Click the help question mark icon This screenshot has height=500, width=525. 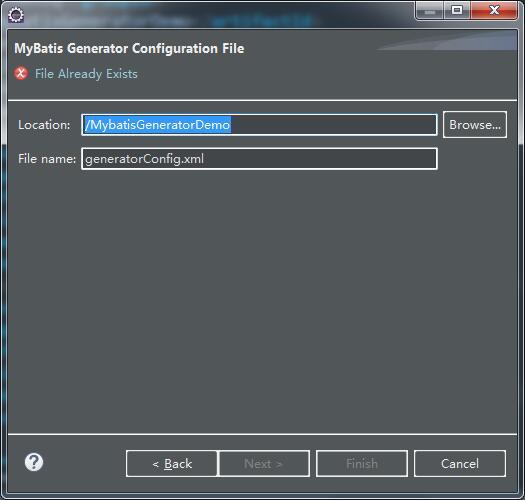coord(34,462)
